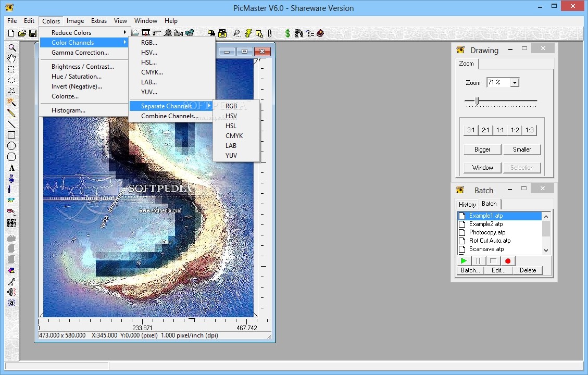This screenshot has height=375, width=588.
Task: Click the yellow dollar sign toolbar icon
Action: point(287,33)
